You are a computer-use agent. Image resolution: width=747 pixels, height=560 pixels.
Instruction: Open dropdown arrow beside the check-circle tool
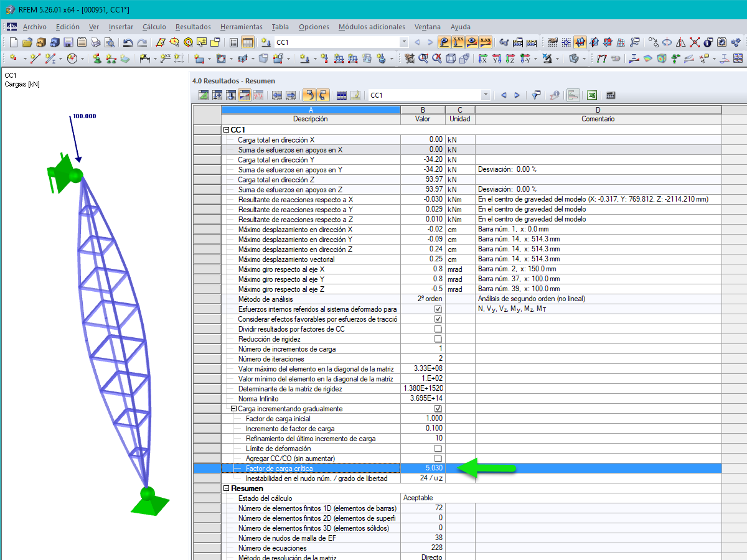point(82,59)
